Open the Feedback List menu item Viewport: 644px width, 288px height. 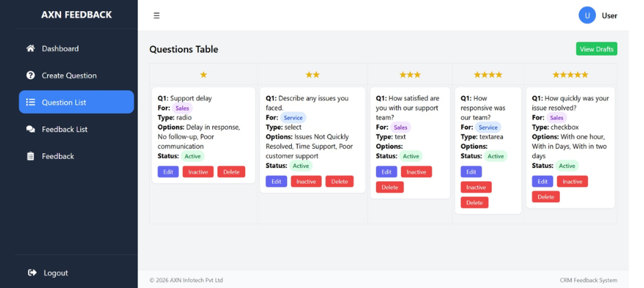point(64,129)
